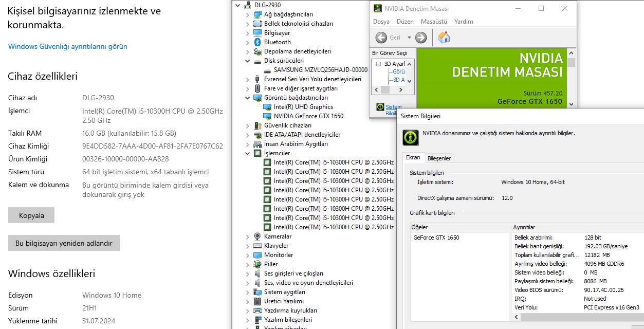The height and width of the screenshot is (329, 644).
Task: Click the forward arrow in NVIDIA toolbar
Action: click(x=421, y=38)
